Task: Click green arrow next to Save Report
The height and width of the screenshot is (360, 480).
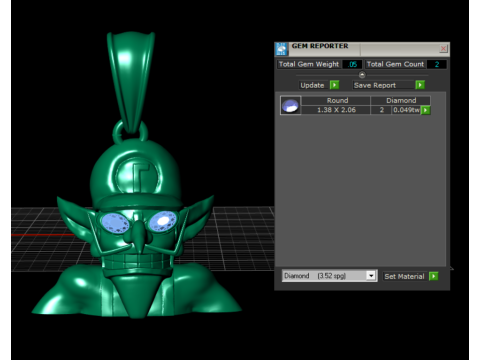Action: (420, 85)
